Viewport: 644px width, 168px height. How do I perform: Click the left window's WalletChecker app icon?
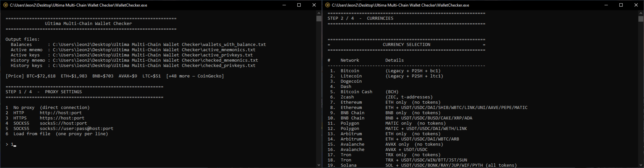[5, 5]
